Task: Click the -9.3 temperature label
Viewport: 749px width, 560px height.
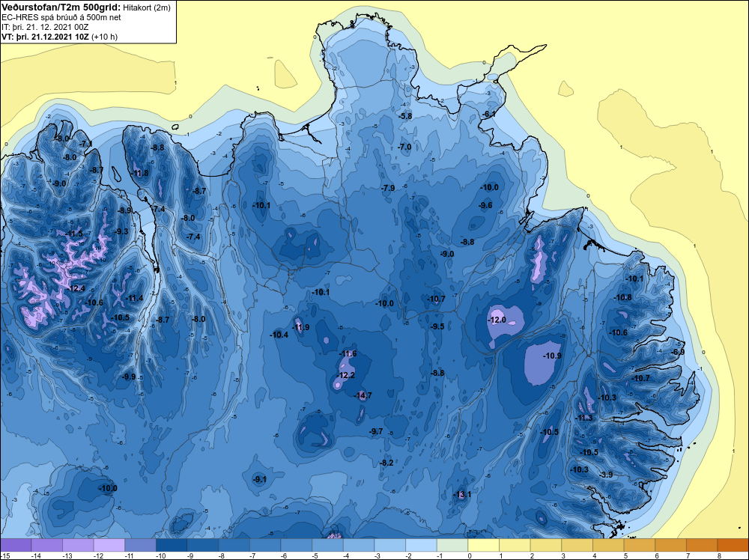Action: pyautogui.click(x=122, y=231)
